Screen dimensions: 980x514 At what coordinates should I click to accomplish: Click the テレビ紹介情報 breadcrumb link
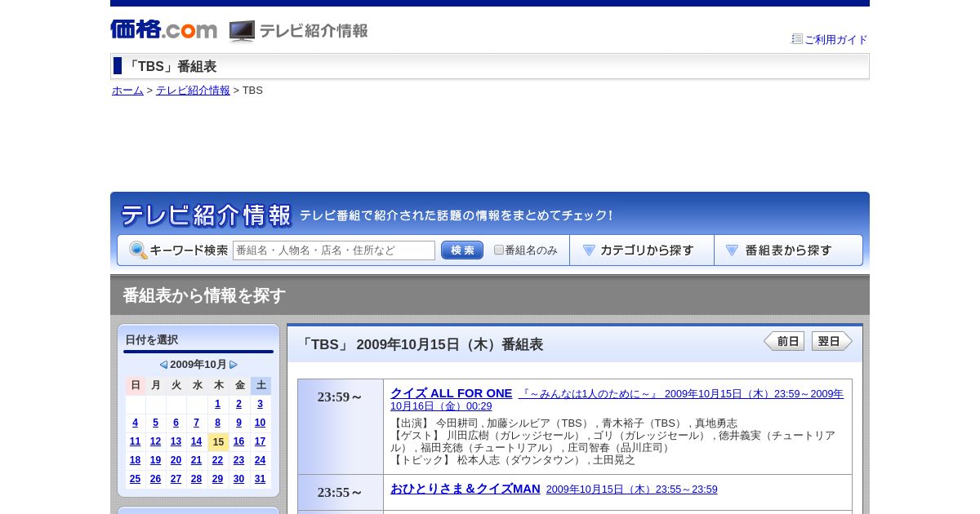(193, 91)
